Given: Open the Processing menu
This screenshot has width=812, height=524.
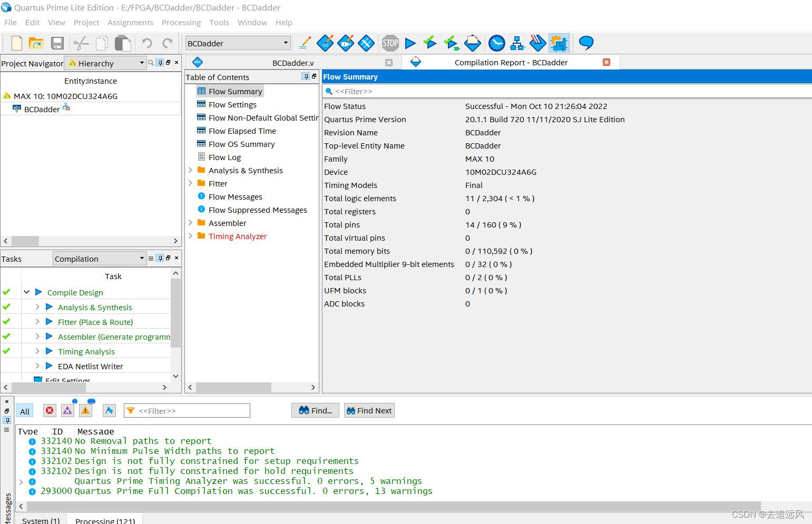Looking at the screenshot, I should tap(181, 23).
